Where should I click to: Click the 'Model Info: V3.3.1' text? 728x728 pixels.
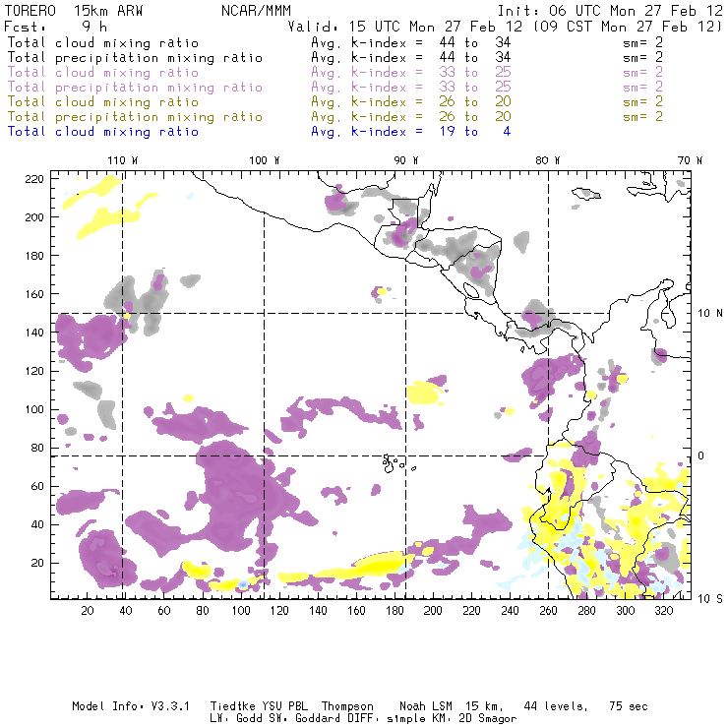point(131,706)
